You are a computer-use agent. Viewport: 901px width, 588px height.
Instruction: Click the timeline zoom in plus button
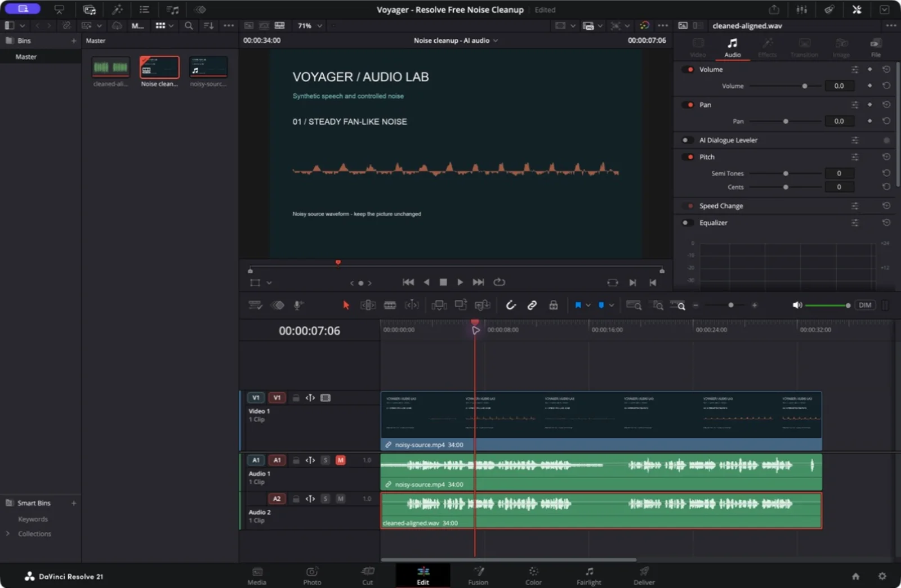point(755,305)
